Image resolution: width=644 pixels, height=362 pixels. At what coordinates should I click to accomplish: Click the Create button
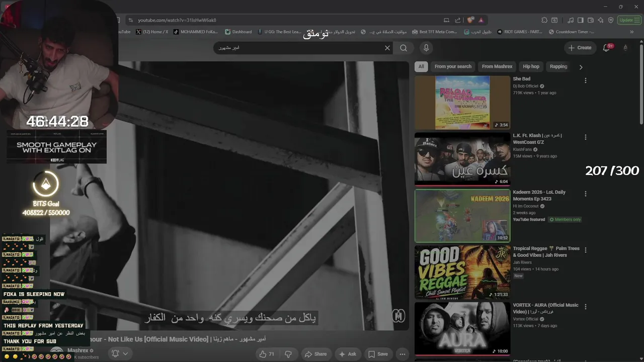click(580, 48)
